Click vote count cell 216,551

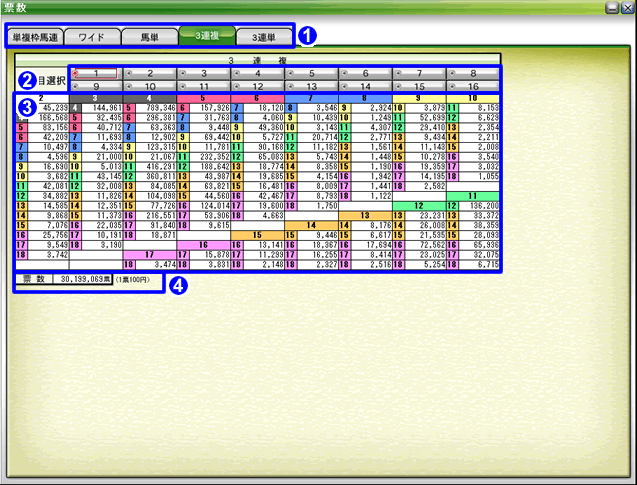pos(156,215)
